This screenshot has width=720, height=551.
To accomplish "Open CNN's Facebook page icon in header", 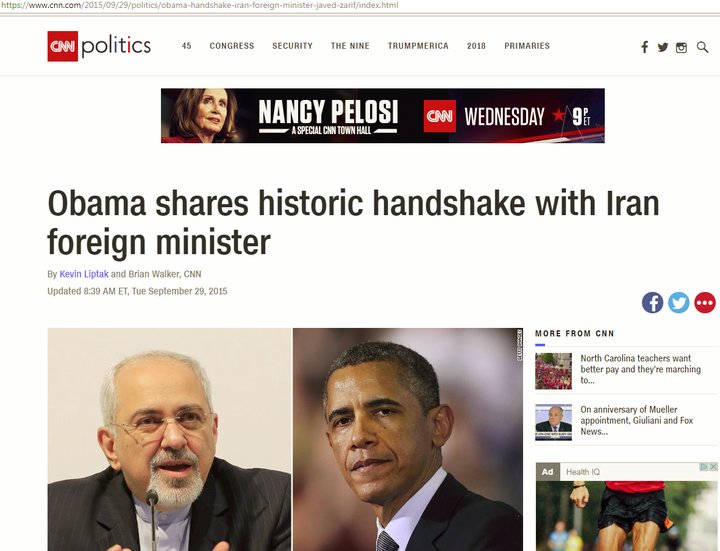I will 645,47.
